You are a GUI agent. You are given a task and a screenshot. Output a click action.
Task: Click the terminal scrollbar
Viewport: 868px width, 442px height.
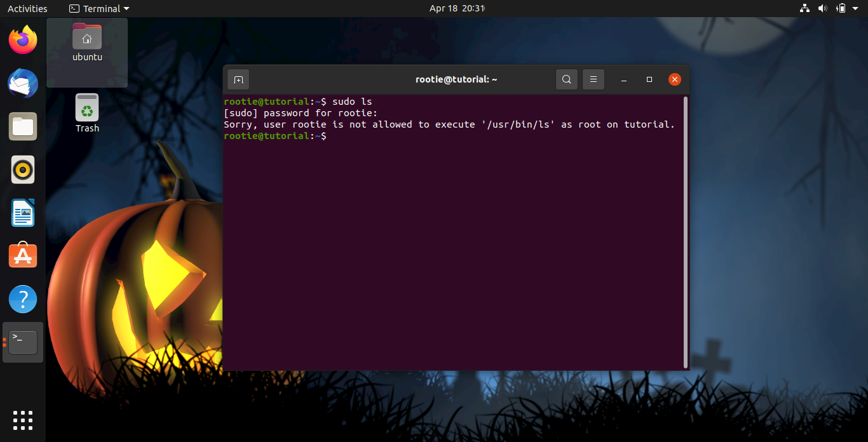pyautogui.click(x=685, y=229)
